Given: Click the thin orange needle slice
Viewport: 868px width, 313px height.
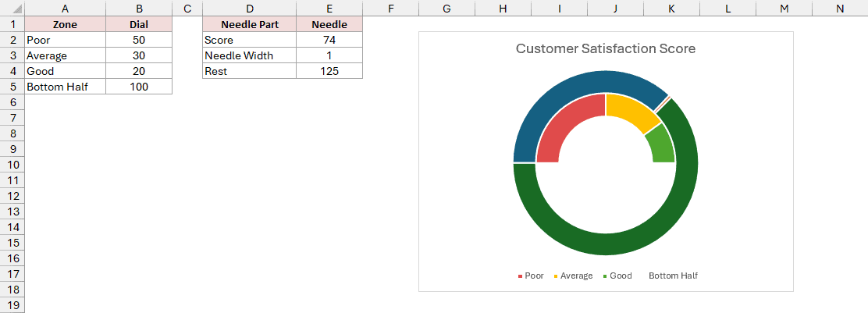Looking at the screenshot, I should [664, 104].
